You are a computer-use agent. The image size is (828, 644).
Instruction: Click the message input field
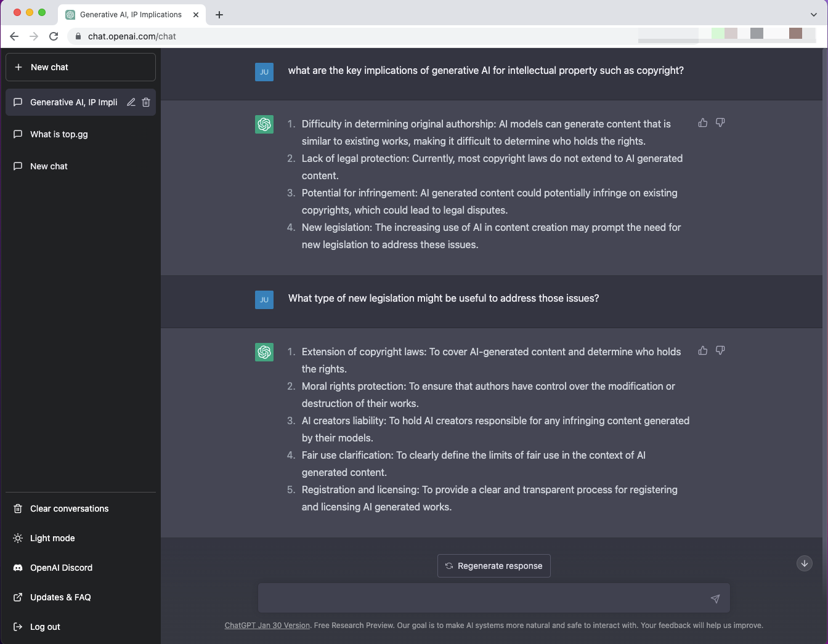click(481, 598)
